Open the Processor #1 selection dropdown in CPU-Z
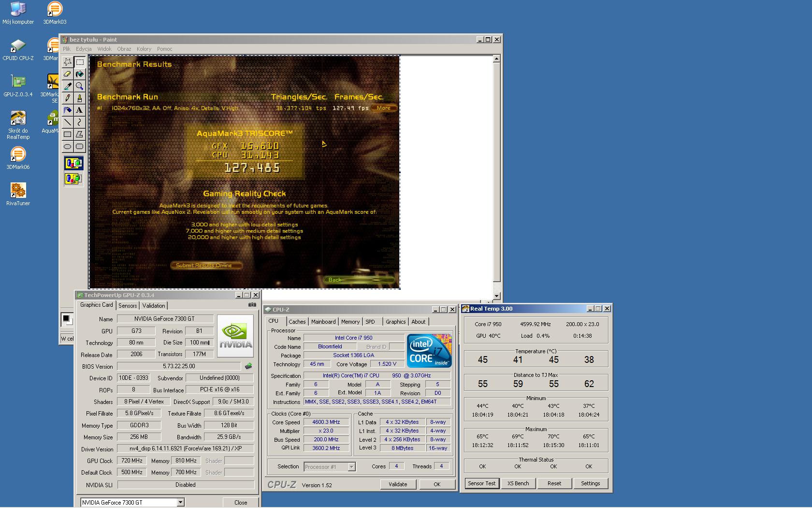Viewport: 812px width, 508px height. tap(351, 467)
